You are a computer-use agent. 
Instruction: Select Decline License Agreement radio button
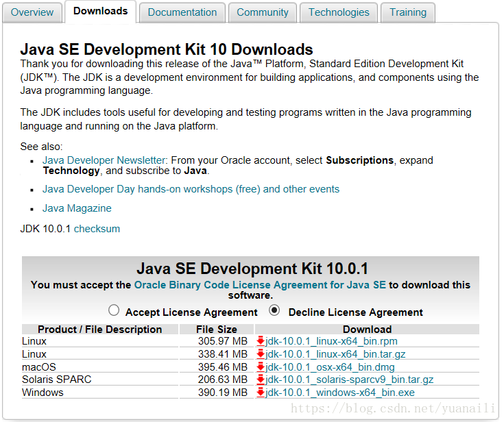click(274, 310)
